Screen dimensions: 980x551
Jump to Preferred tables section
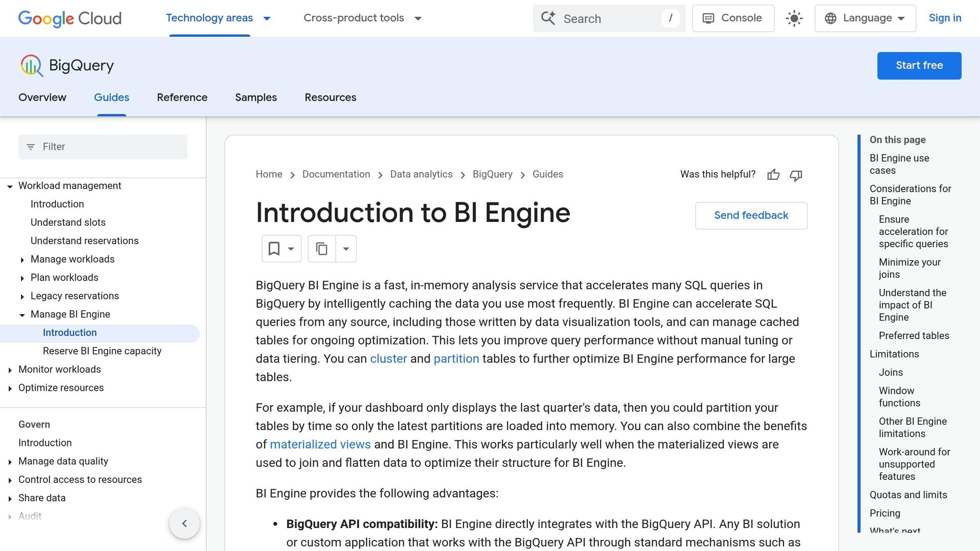tap(914, 336)
